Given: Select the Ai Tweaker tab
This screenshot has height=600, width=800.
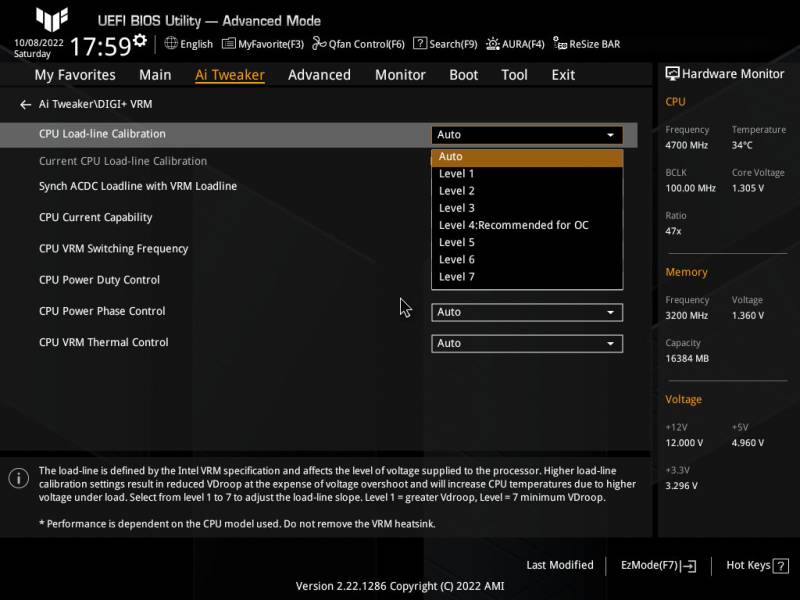Looking at the screenshot, I should [x=230, y=75].
